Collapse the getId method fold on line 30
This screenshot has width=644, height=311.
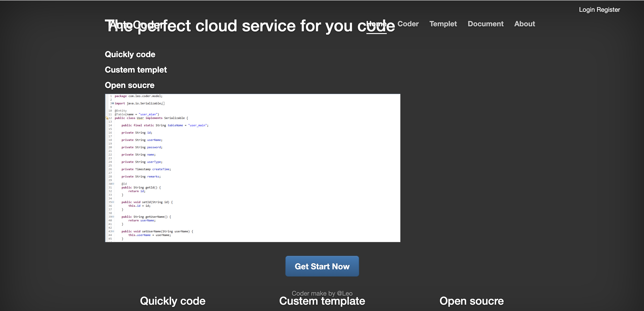click(x=113, y=184)
